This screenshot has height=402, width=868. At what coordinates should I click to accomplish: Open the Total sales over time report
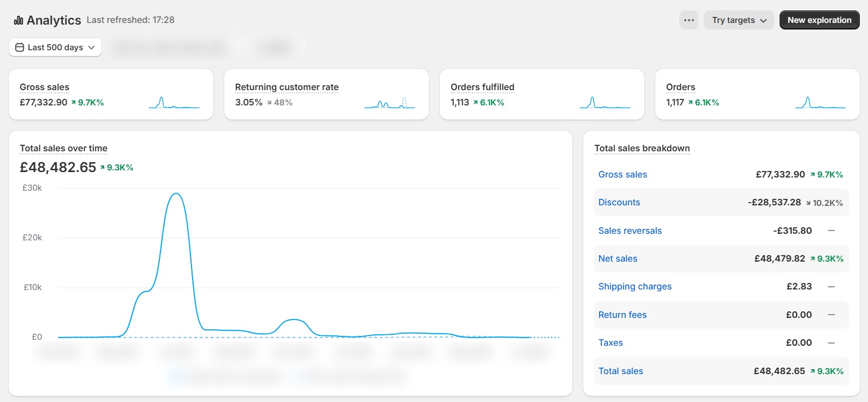[x=63, y=148]
